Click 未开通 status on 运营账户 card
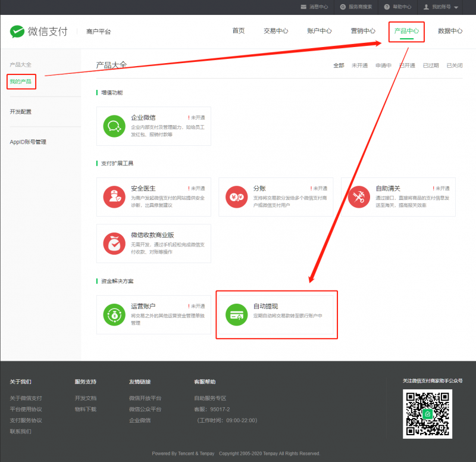The height and width of the screenshot is (462, 476). point(196,306)
